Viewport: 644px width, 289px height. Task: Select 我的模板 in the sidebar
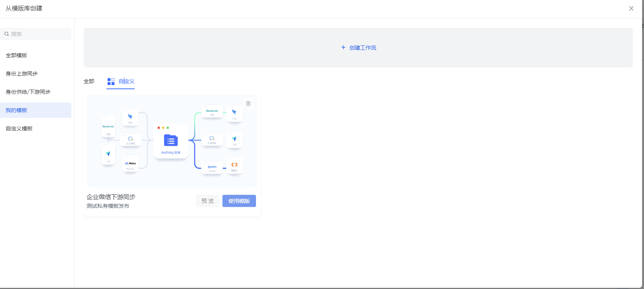tap(16, 110)
